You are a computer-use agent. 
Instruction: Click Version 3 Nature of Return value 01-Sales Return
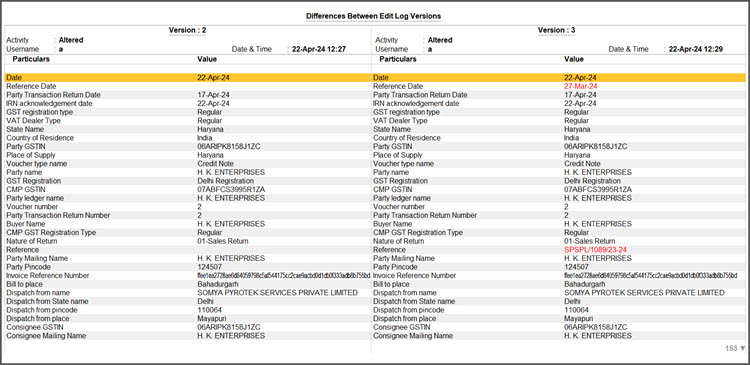click(590, 241)
